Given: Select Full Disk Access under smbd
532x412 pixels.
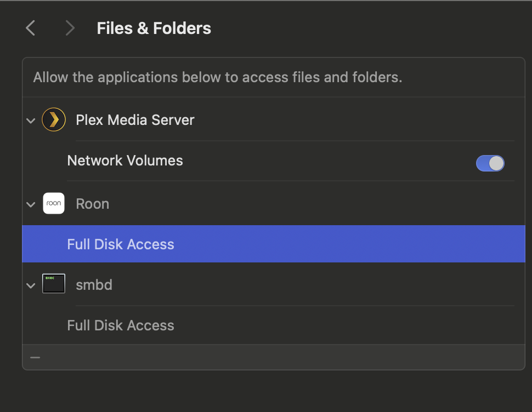Looking at the screenshot, I should pyautogui.click(x=121, y=325).
